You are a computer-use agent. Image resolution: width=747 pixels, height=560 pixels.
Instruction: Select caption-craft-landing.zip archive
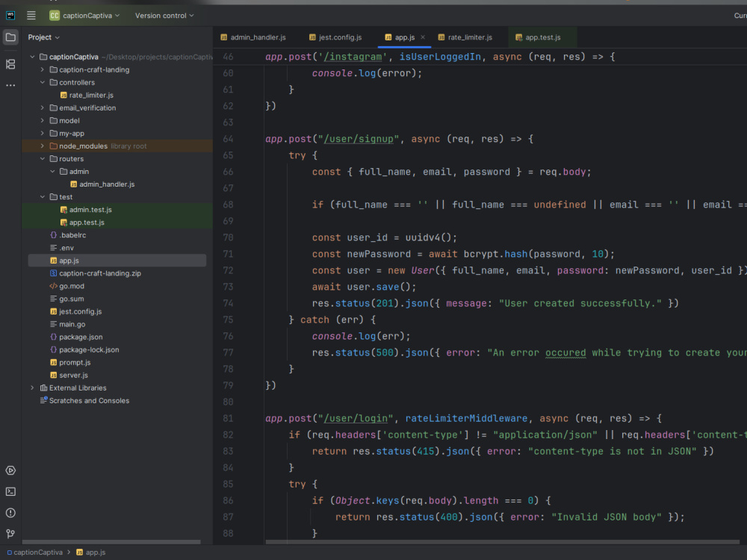click(99, 273)
